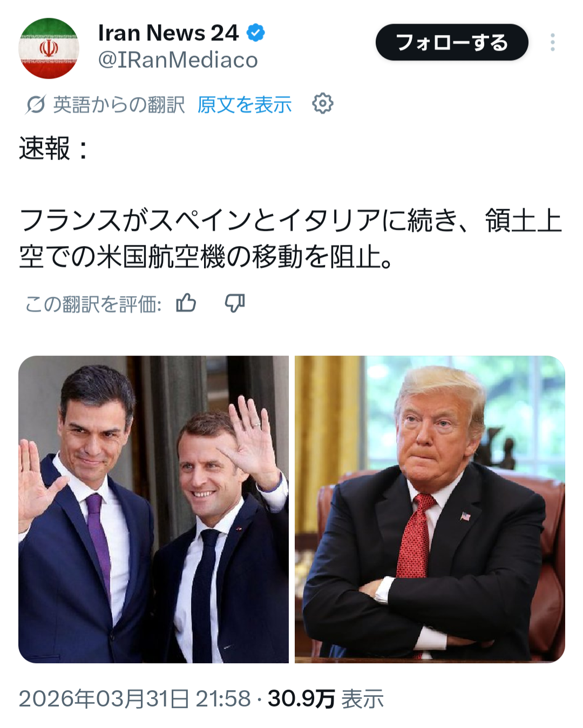Rate translation with thumbs up
583x728 pixels.
[186, 303]
